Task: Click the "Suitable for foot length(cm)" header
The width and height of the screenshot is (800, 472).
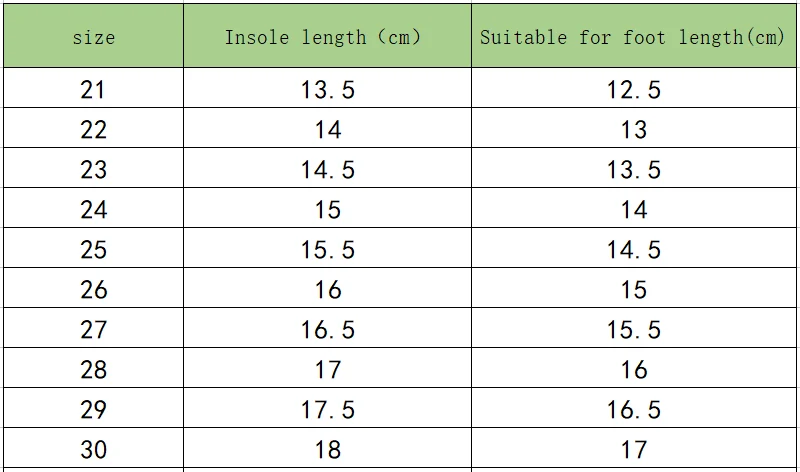Action: [633, 38]
